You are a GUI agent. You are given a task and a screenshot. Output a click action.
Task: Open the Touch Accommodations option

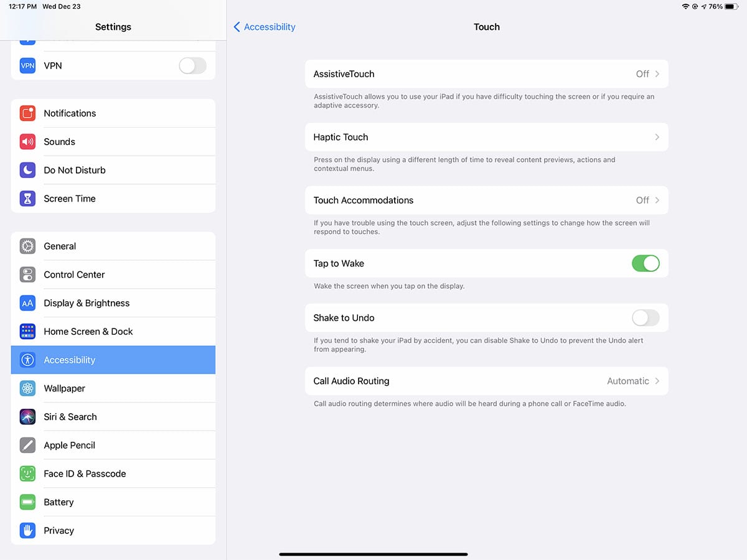click(487, 200)
